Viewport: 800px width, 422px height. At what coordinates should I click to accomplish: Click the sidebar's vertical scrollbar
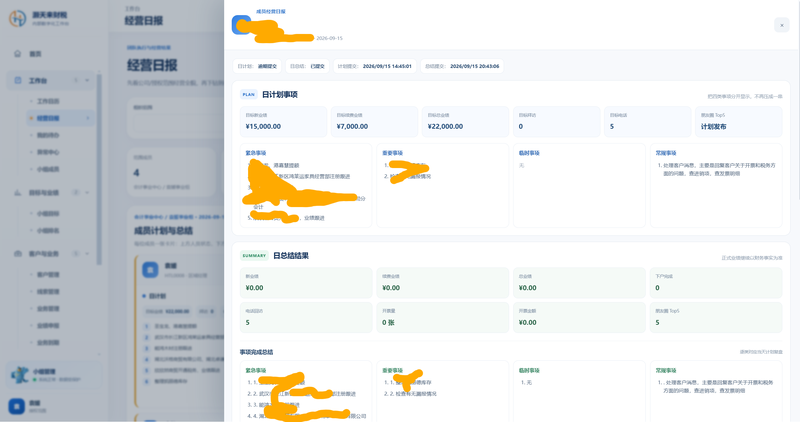[99, 168]
